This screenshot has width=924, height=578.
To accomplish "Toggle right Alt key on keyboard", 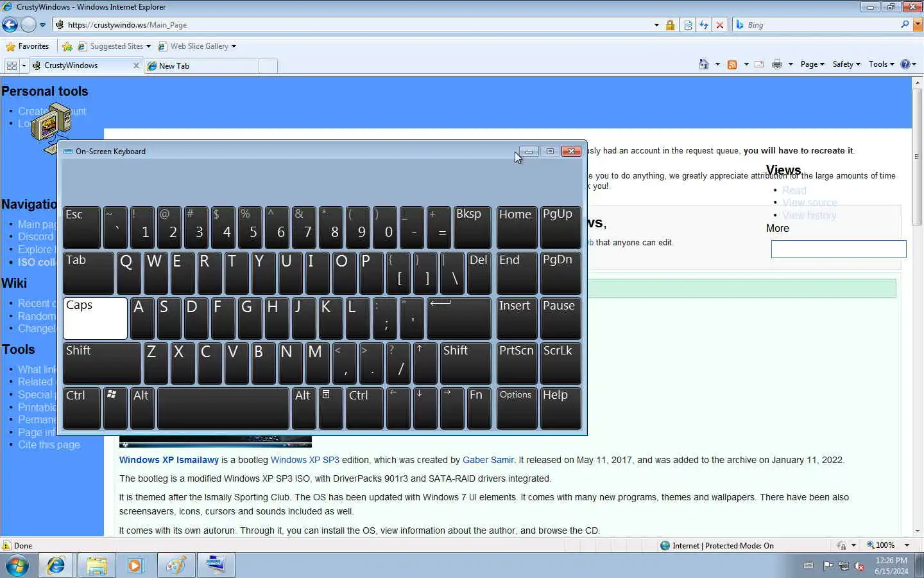I will (x=304, y=408).
